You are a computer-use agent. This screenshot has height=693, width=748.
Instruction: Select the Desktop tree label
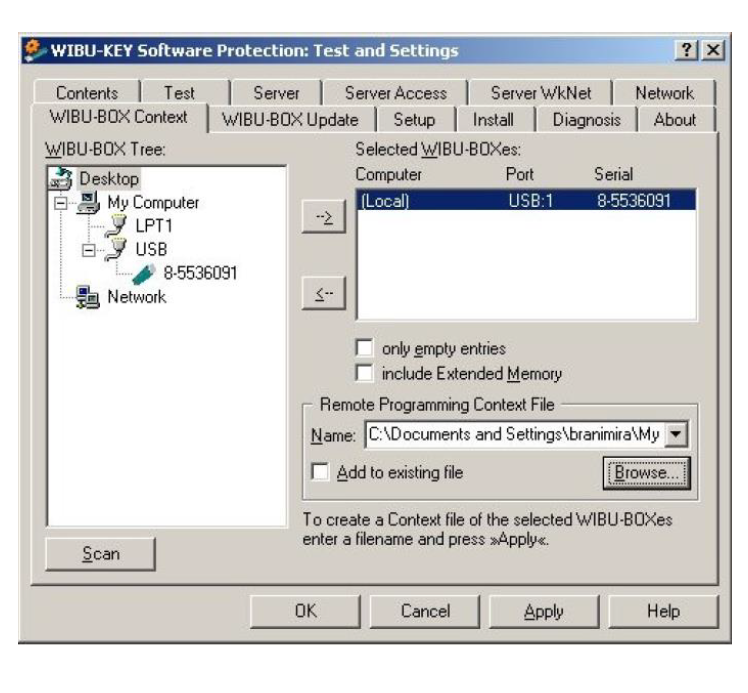tap(109, 179)
